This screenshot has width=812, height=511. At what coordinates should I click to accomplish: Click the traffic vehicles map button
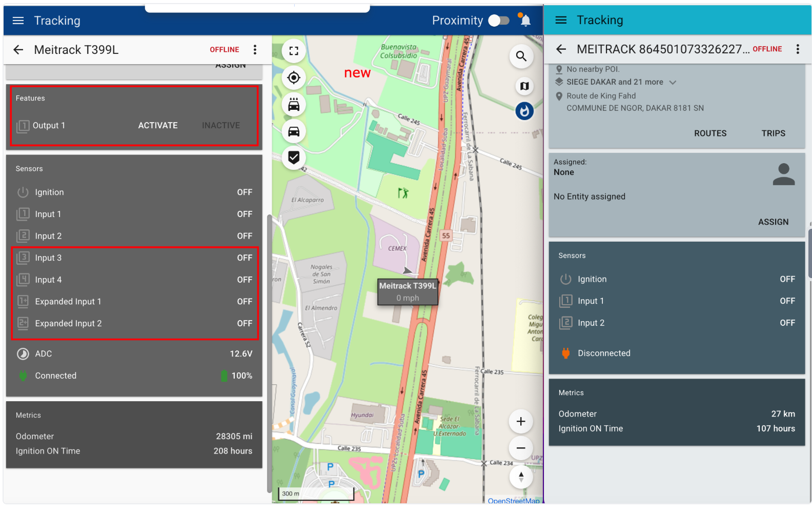(x=294, y=104)
